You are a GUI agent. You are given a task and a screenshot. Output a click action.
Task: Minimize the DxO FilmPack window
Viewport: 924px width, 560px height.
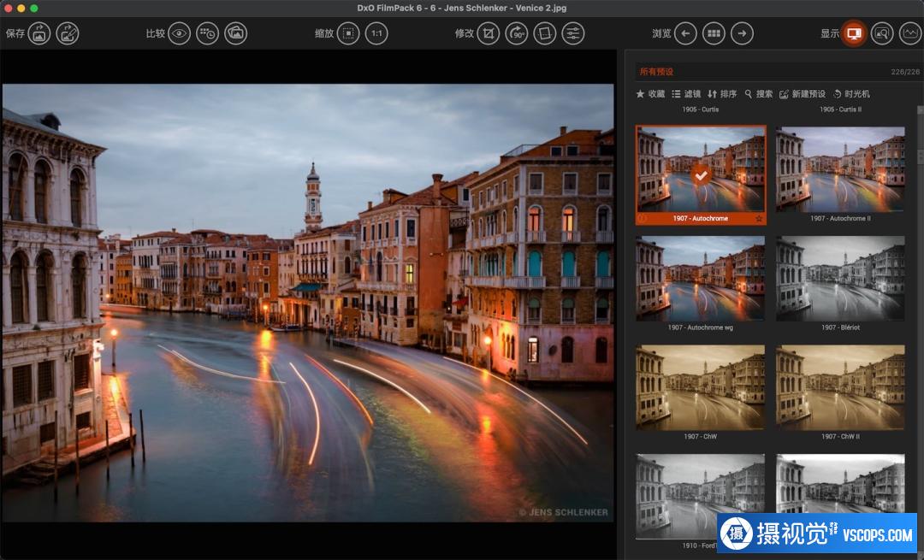(21, 9)
